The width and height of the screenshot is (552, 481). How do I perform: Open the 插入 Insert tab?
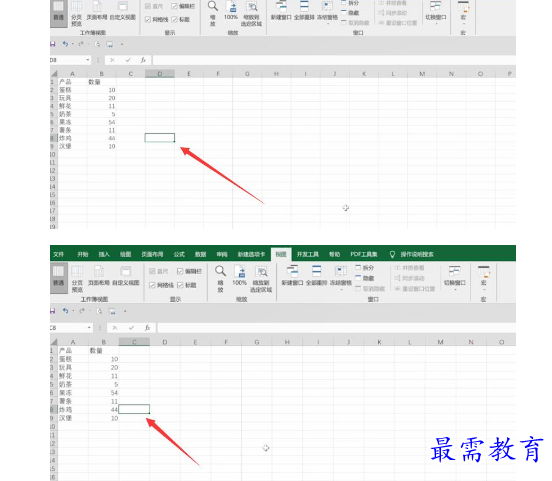104,254
